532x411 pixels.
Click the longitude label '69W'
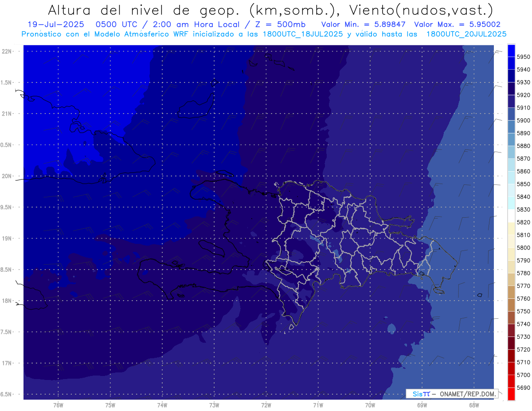pos(422,405)
